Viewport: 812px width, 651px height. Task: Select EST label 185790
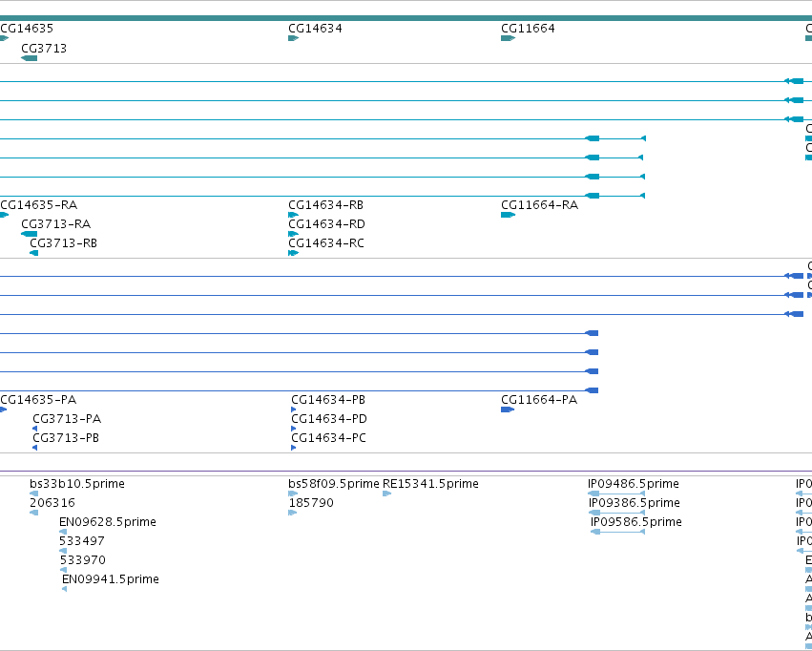(311, 502)
